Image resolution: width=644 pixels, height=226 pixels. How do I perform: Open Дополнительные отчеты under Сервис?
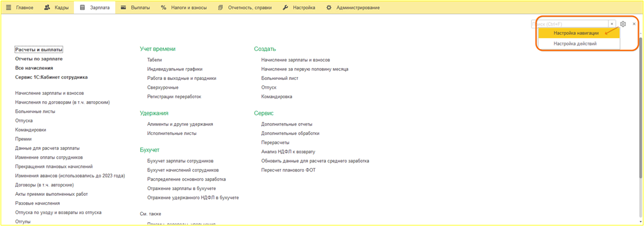click(x=287, y=124)
